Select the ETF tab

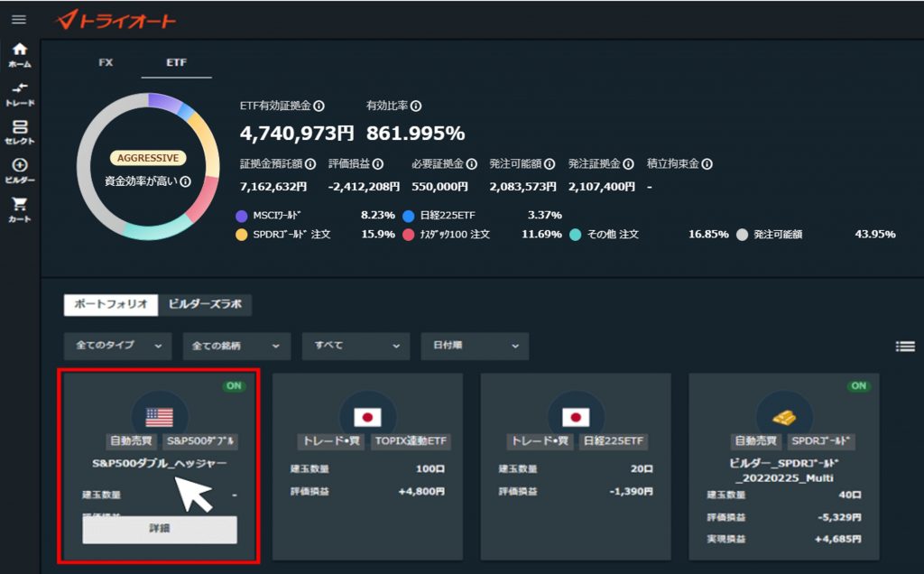click(176, 62)
